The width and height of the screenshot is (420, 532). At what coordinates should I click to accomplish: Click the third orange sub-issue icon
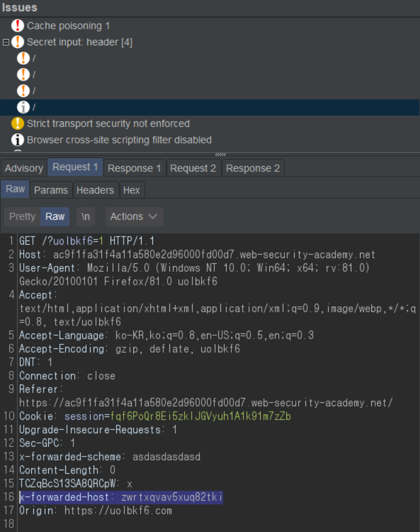(23, 91)
